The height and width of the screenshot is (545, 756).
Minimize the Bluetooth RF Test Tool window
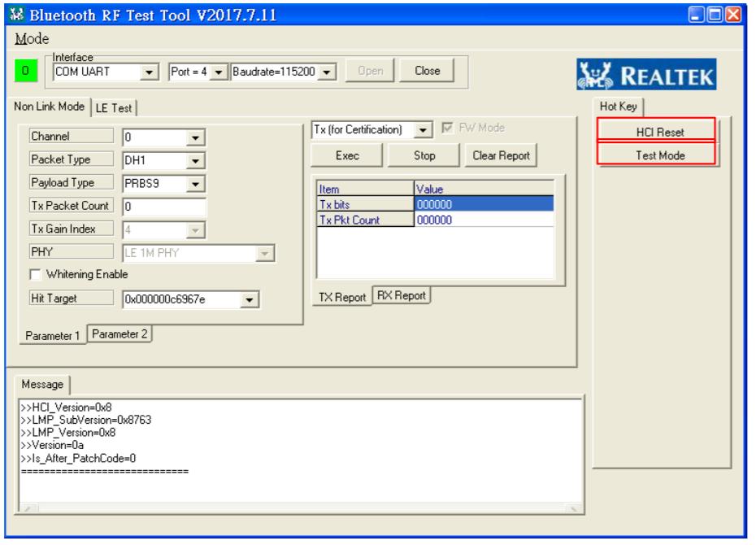coord(696,15)
